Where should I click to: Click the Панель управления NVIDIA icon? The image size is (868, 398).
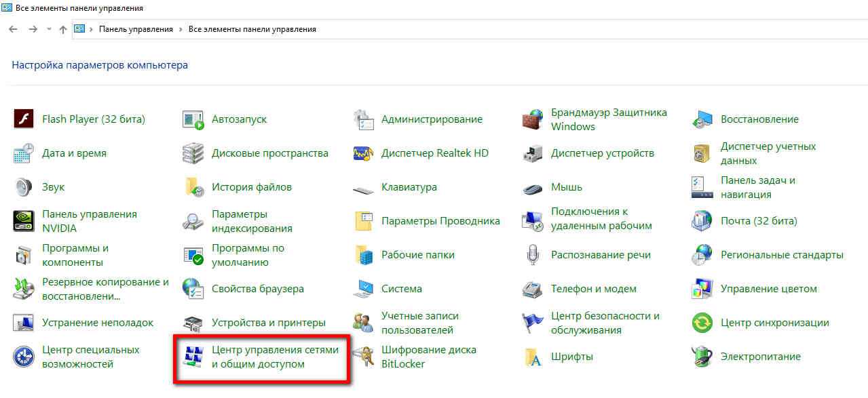(x=24, y=221)
